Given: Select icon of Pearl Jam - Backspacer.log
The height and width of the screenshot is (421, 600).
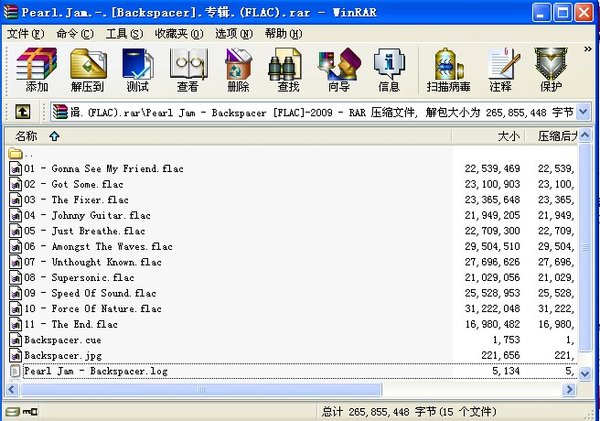Looking at the screenshot, I should (x=15, y=371).
